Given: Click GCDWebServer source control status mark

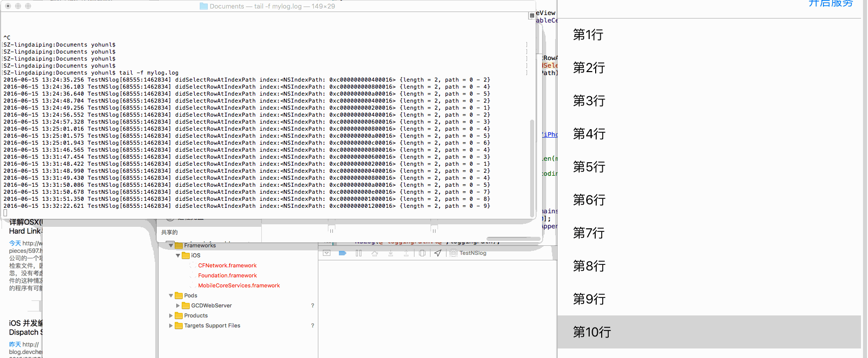Looking at the screenshot, I should coord(313,305).
